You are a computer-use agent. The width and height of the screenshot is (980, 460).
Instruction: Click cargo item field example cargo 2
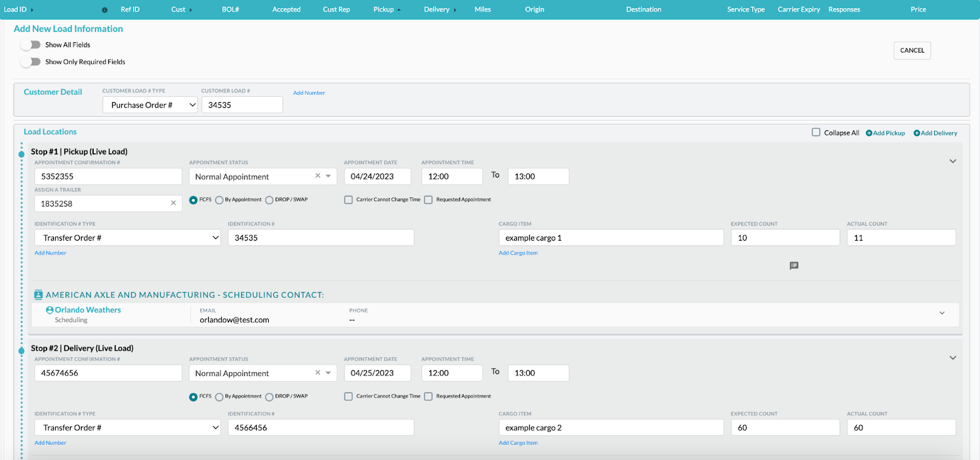(611, 428)
